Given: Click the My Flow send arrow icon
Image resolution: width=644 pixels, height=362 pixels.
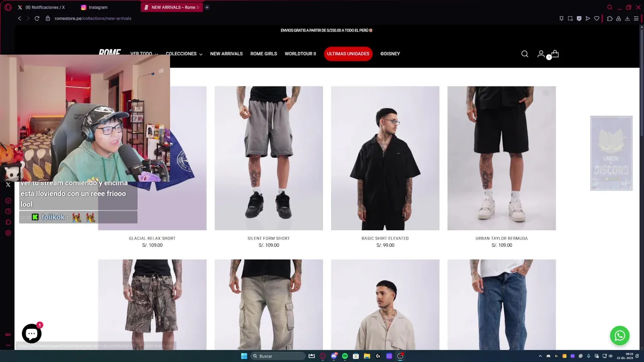Looking at the screenshot, I should 588,18.
